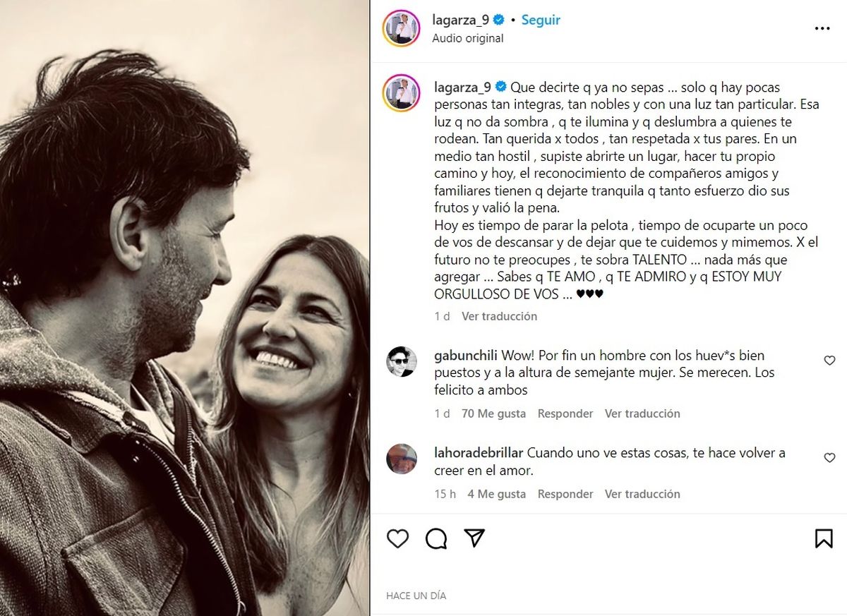Screen dimensions: 847x616
Task: Reply to gabunchili's comment
Action: (x=565, y=413)
